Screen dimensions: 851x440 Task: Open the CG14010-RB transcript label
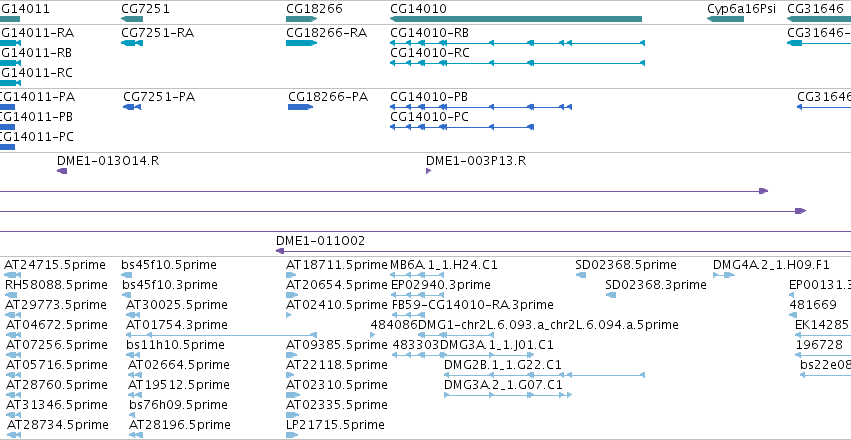pos(430,33)
